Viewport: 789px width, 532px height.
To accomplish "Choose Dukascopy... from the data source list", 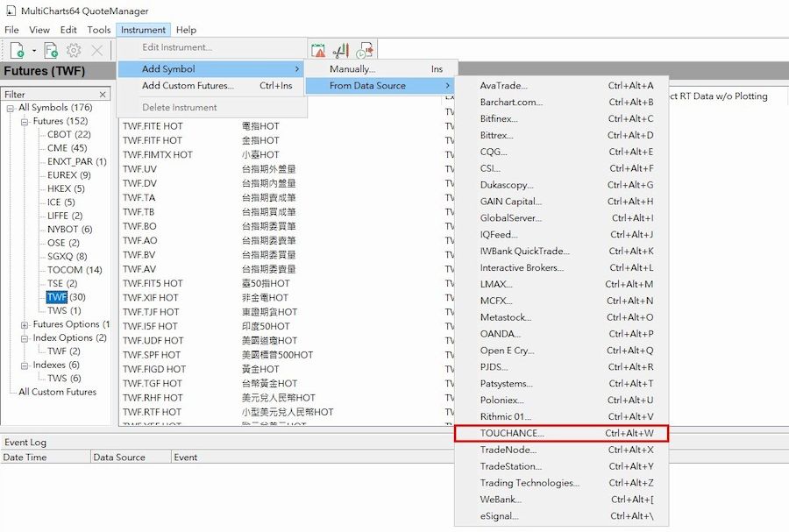I will pos(561,185).
